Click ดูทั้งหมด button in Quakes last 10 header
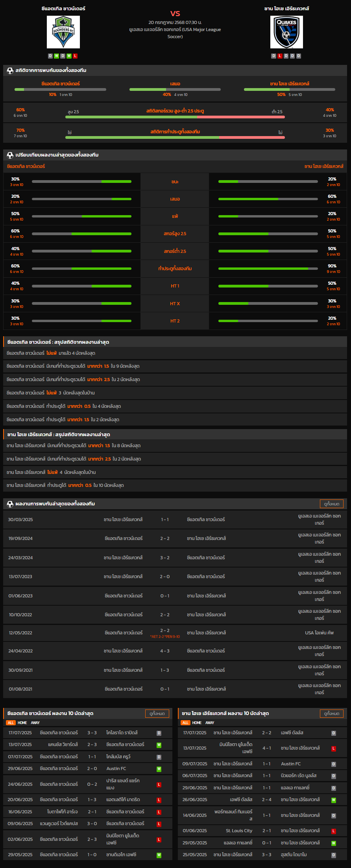This screenshot has height=868, width=351. pos(332,713)
